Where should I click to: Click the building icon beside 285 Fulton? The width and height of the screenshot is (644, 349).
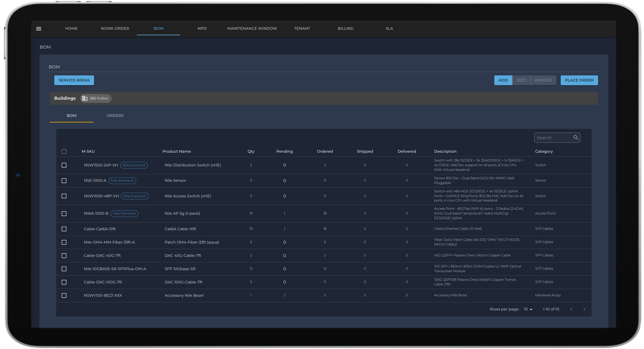85,98
